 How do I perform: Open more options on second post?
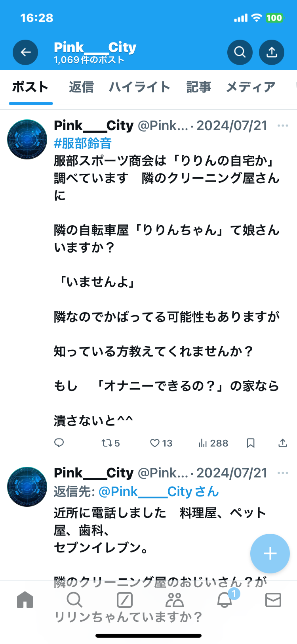coord(283,473)
